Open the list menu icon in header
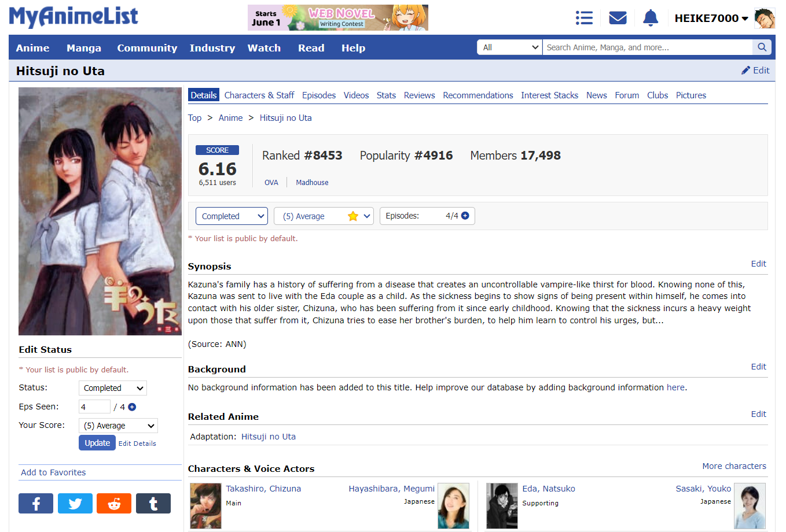The height and width of the screenshot is (532, 786). pyautogui.click(x=584, y=18)
